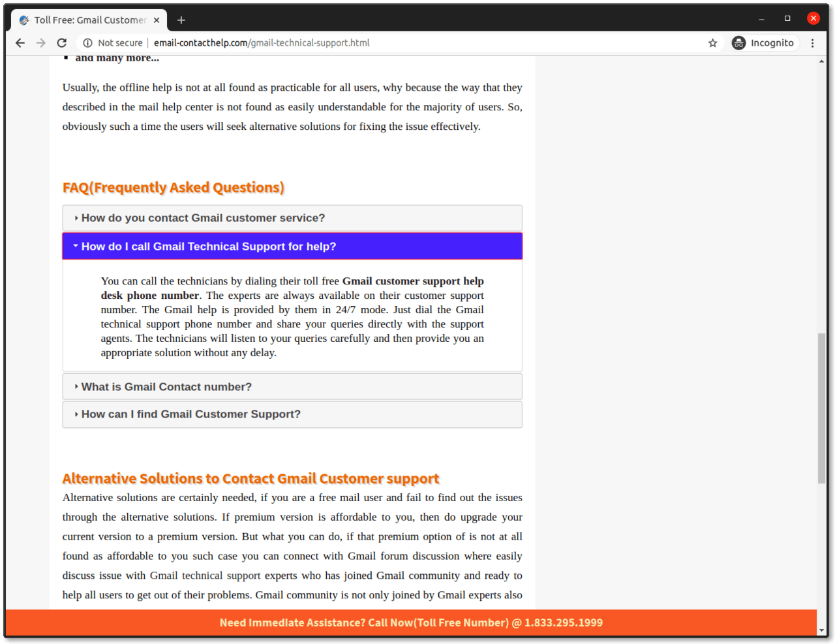The width and height of the screenshot is (835, 644).
Task: Click the vertical scrollbar thumb
Action: [x=821, y=408]
